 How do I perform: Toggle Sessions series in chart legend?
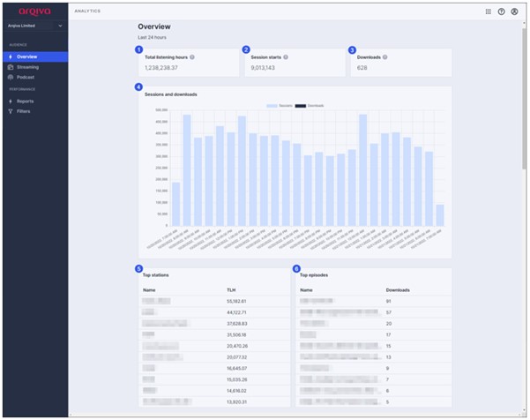click(277, 105)
